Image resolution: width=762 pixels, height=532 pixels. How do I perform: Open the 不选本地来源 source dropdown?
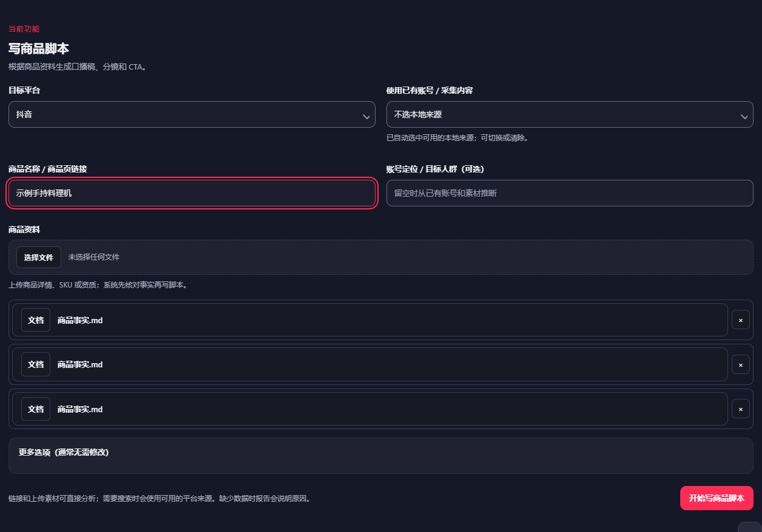569,114
